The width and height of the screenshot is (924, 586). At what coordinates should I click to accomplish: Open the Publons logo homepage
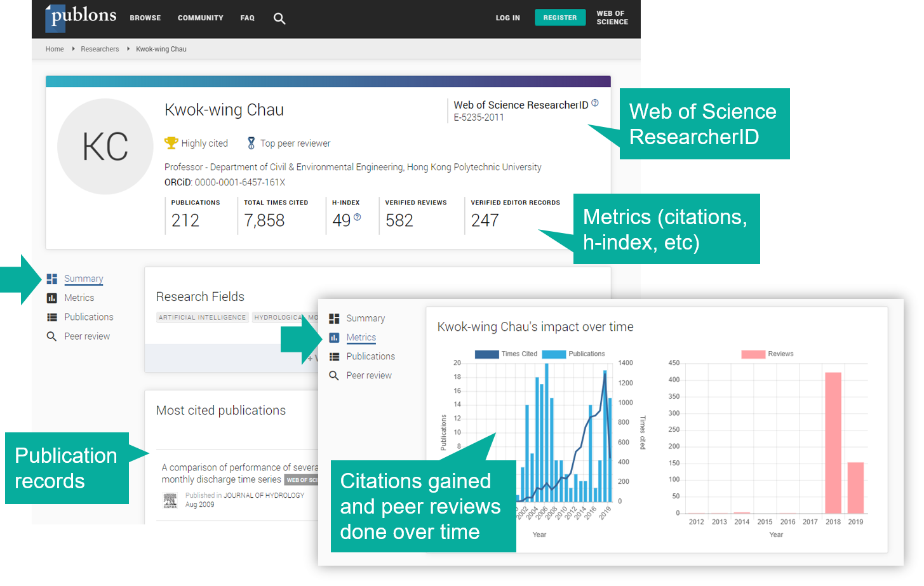coord(81,17)
